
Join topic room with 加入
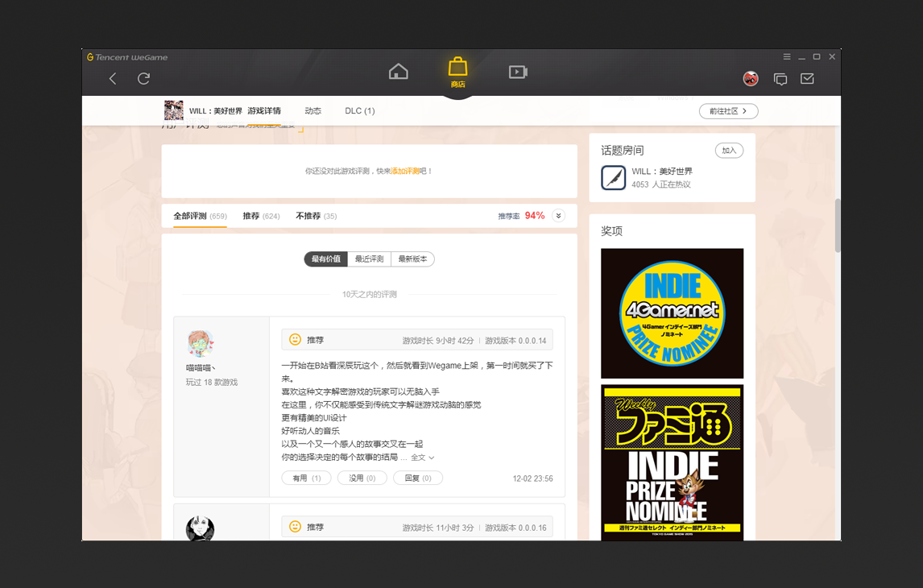tap(730, 151)
